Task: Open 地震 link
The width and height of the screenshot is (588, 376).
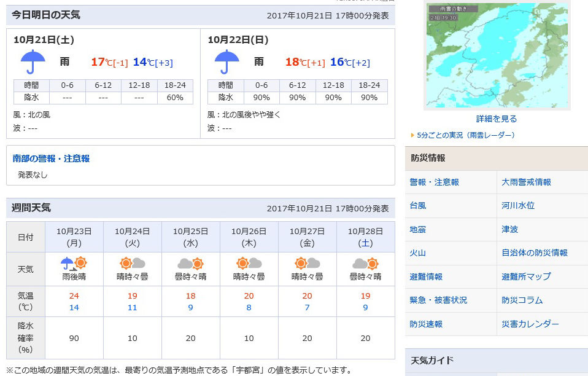Action: click(418, 229)
